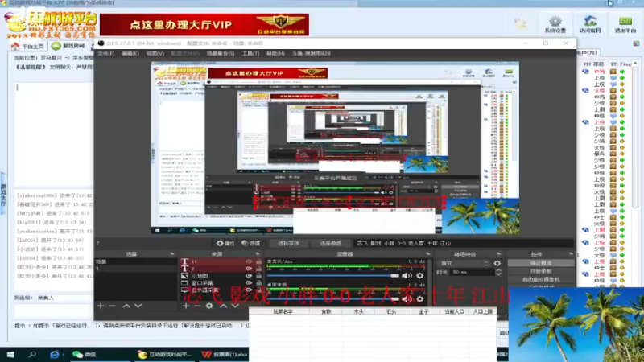The width and height of the screenshot is (644, 362).
Task: Remove the selected scene with the minus icon
Action: (112, 306)
